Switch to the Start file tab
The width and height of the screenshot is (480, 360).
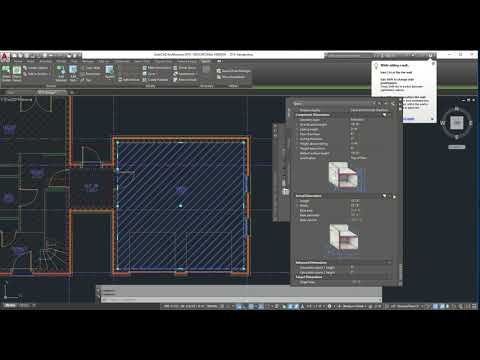[x=11, y=92]
